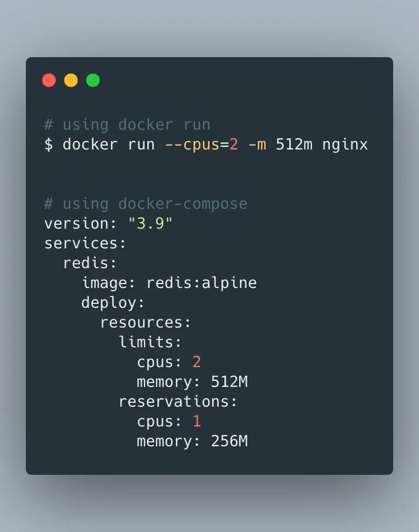The height and width of the screenshot is (532, 419).
Task: Click the --cpus flag in docker command
Action: point(192,145)
